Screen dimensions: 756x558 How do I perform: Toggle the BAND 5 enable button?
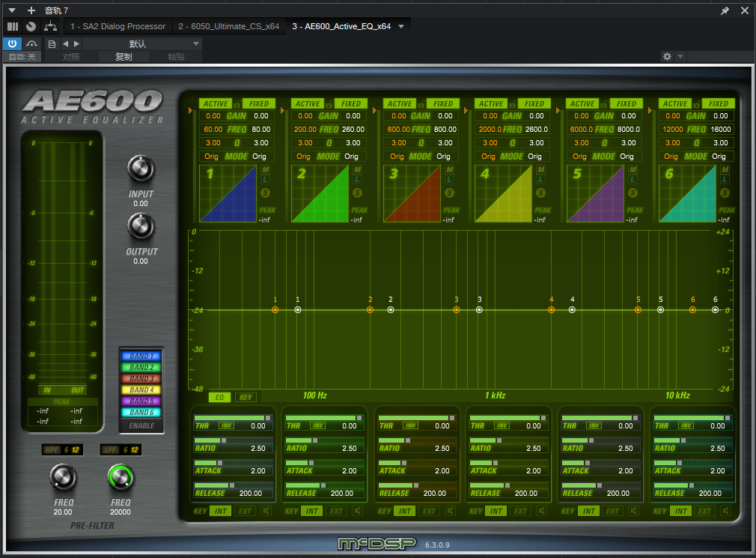141,401
